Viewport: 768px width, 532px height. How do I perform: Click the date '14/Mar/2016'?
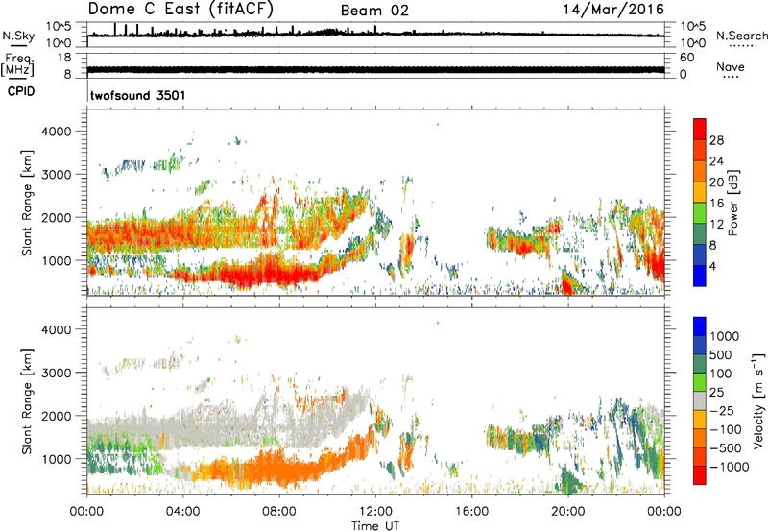[x=613, y=9]
